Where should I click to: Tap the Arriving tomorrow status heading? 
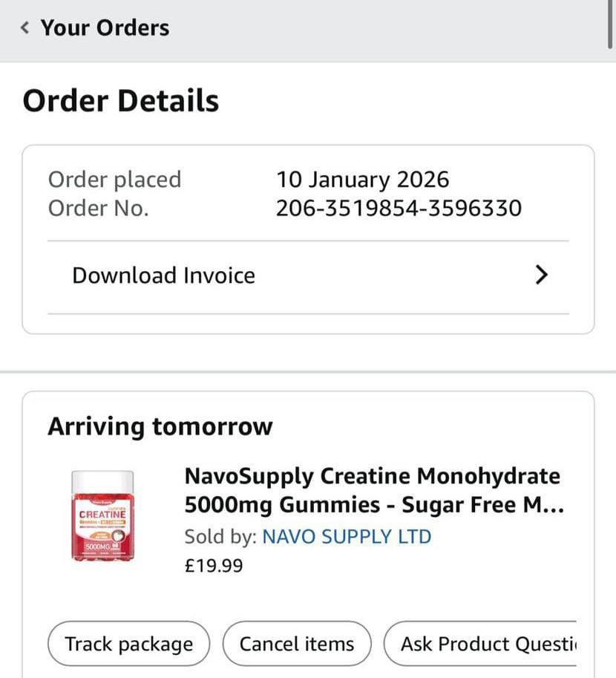coord(160,427)
